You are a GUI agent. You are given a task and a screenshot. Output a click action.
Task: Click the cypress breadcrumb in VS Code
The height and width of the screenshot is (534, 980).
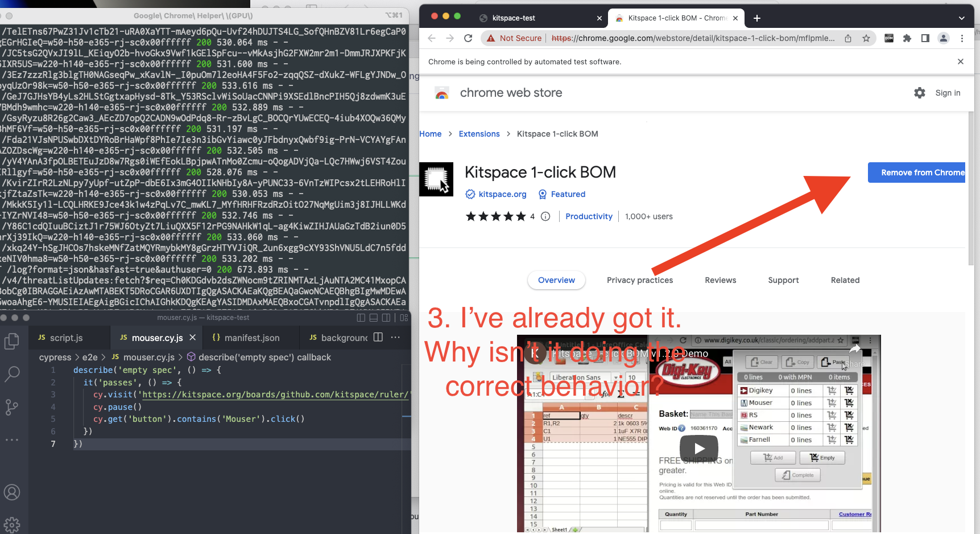tap(55, 357)
